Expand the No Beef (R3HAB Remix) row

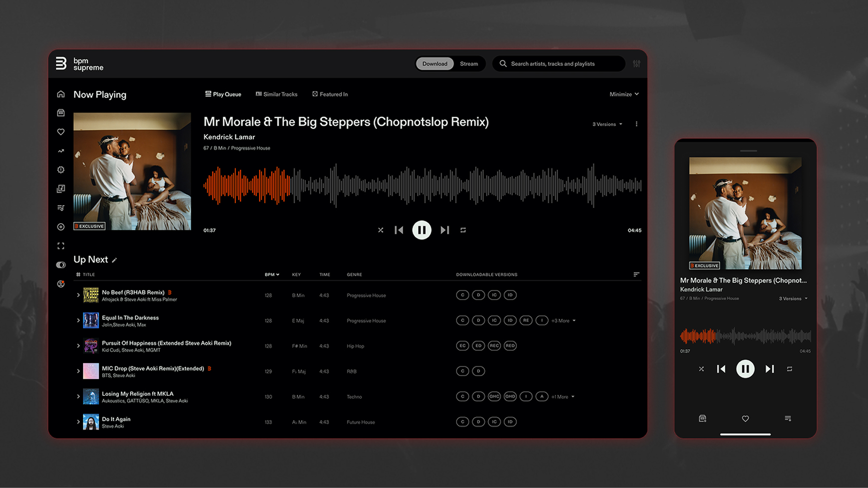78,295
